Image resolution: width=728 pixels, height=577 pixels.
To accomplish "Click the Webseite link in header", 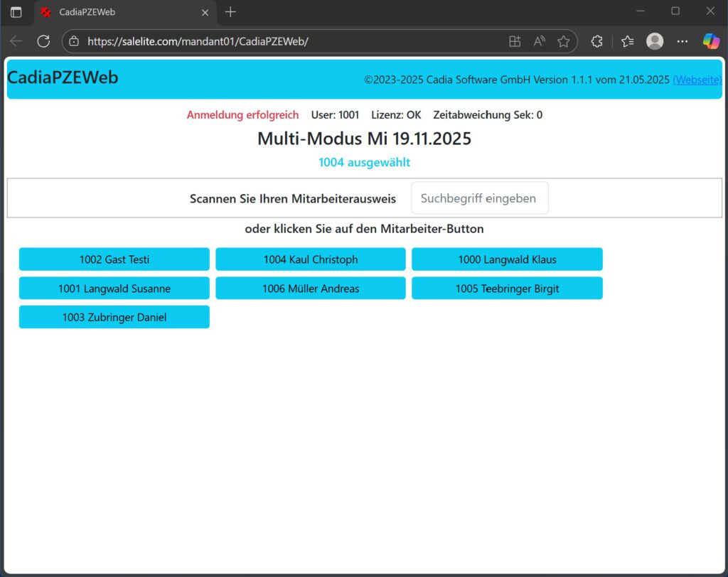I will [x=697, y=80].
